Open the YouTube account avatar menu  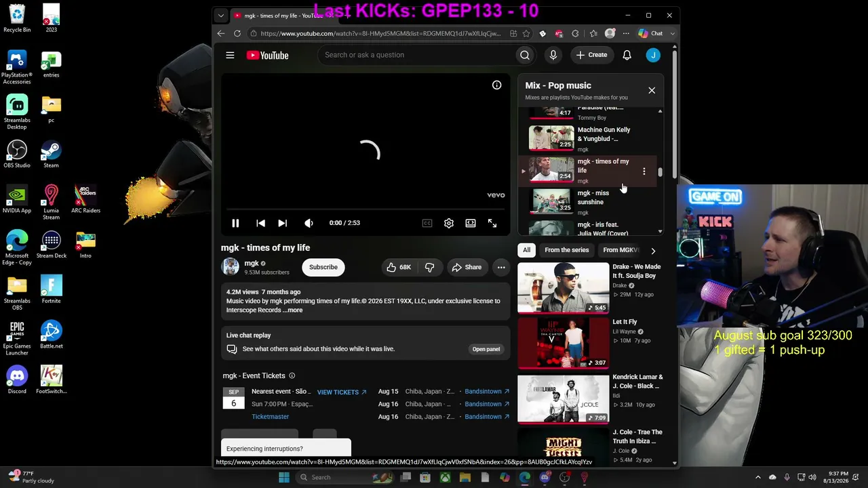tap(653, 55)
